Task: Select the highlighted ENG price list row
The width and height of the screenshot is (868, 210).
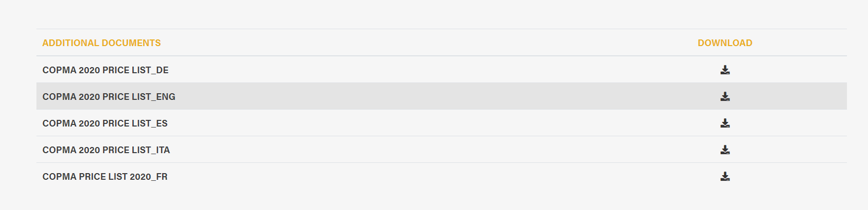Action: tap(442, 96)
